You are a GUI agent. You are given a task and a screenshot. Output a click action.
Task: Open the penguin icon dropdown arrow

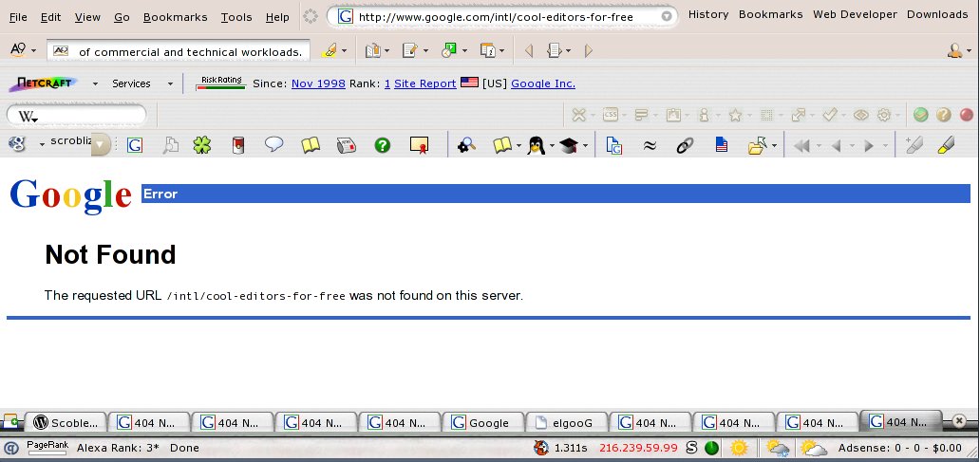pos(551,146)
